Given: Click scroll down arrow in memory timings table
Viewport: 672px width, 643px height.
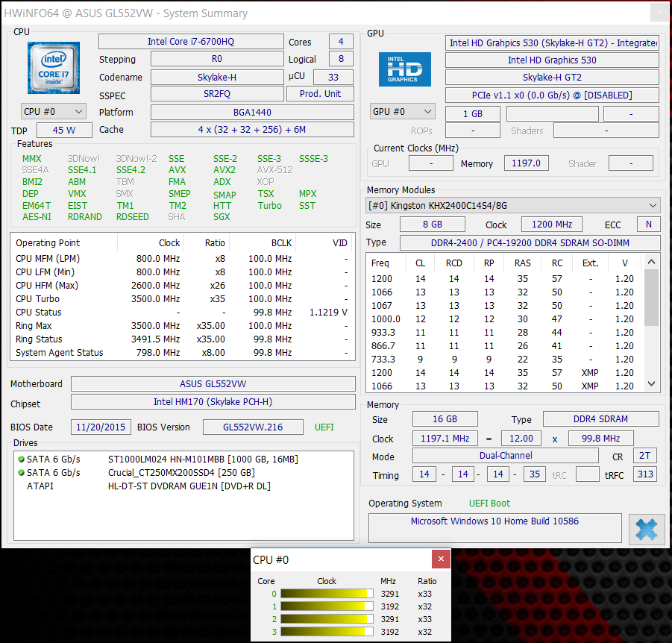Looking at the screenshot, I should click(x=651, y=383).
